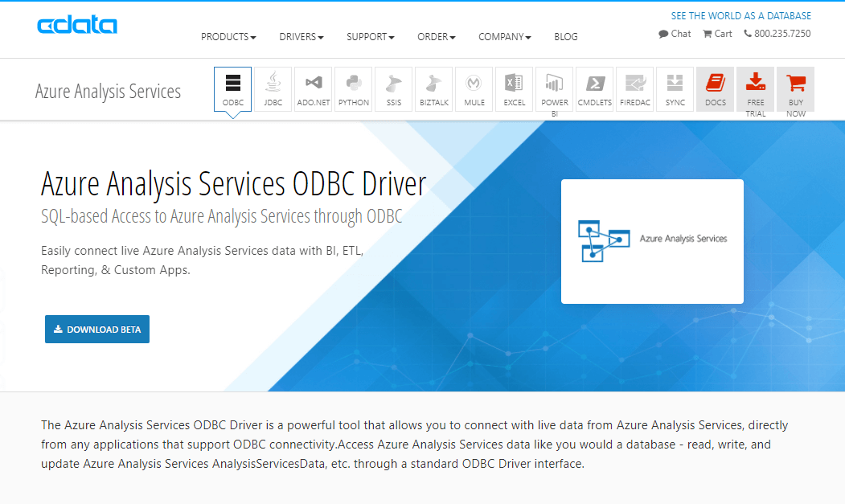Expand the Products menu
845x504 pixels.
[228, 37]
